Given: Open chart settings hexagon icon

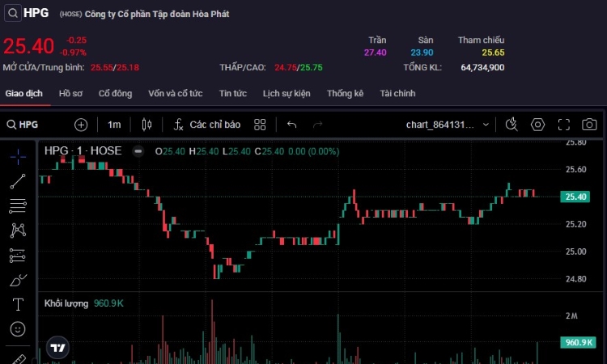Looking at the screenshot, I should pos(537,125).
